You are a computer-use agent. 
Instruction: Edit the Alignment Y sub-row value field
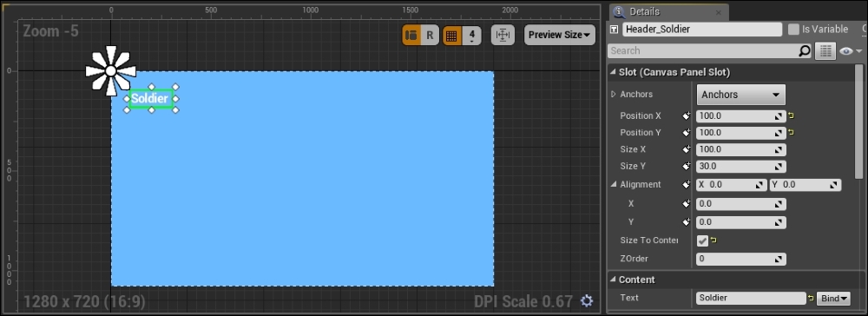point(740,222)
